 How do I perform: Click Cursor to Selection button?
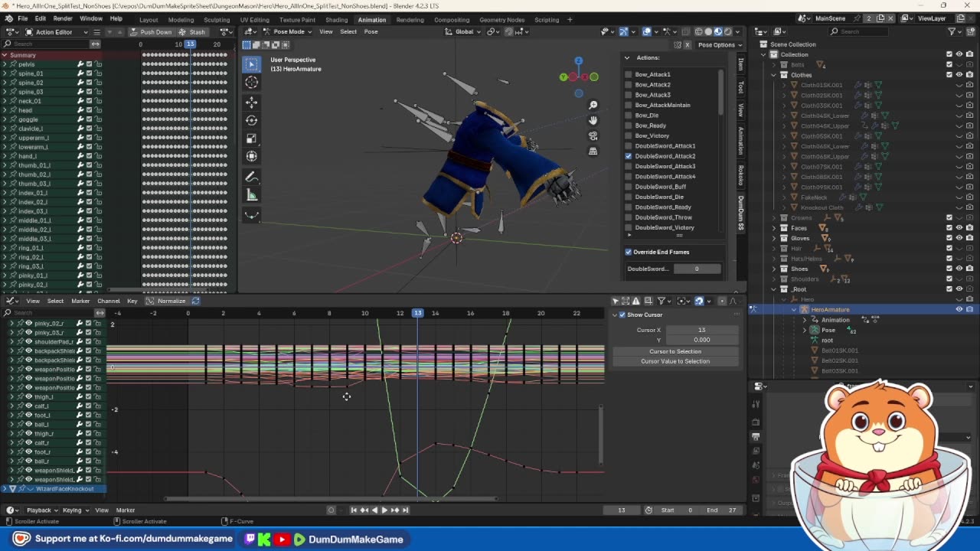[675, 351]
